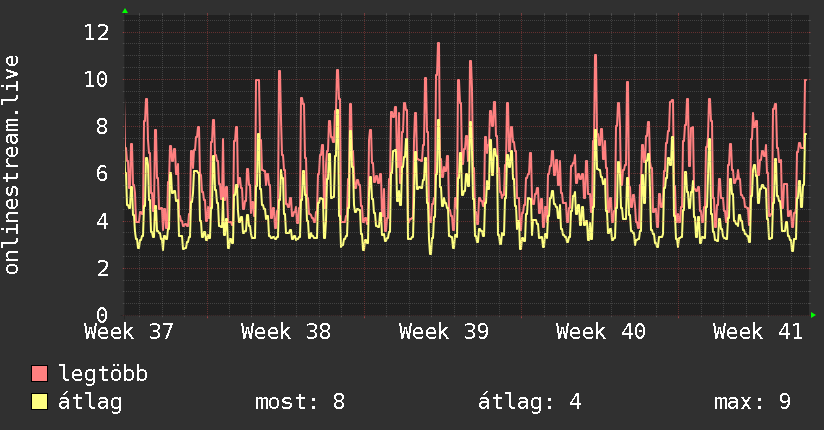
Task: Click the green arrow at x-axis end
Action: point(813,315)
